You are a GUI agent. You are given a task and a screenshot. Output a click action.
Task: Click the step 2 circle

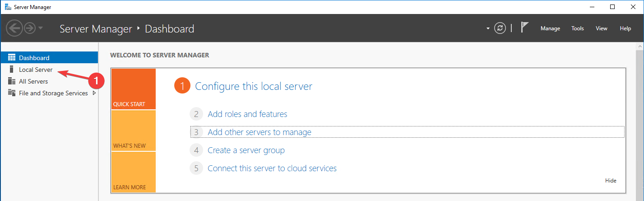click(x=196, y=114)
